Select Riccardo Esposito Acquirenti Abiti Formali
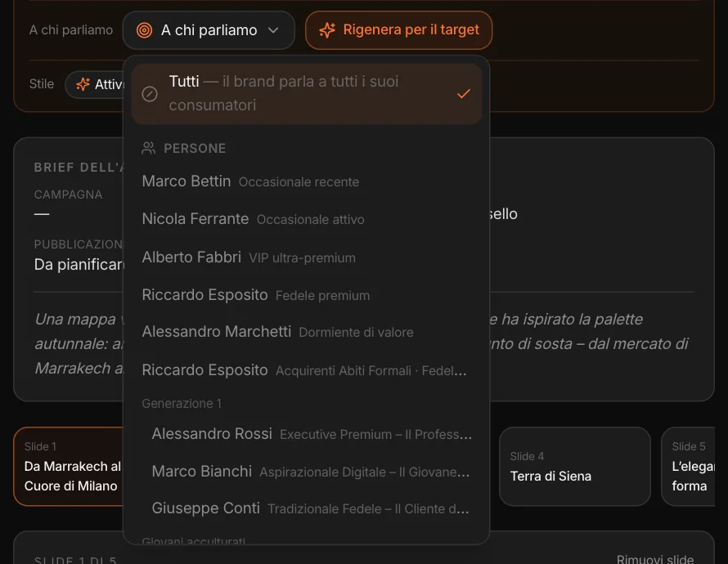728x564 pixels. [x=307, y=370]
